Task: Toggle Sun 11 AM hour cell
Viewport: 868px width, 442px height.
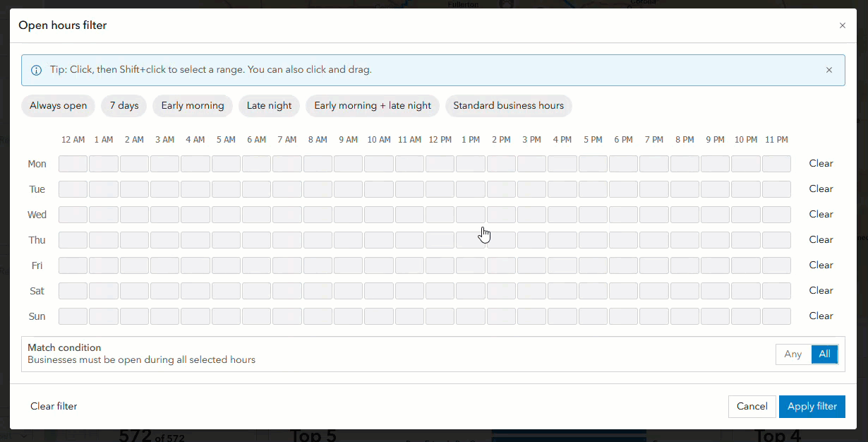Action: point(409,316)
